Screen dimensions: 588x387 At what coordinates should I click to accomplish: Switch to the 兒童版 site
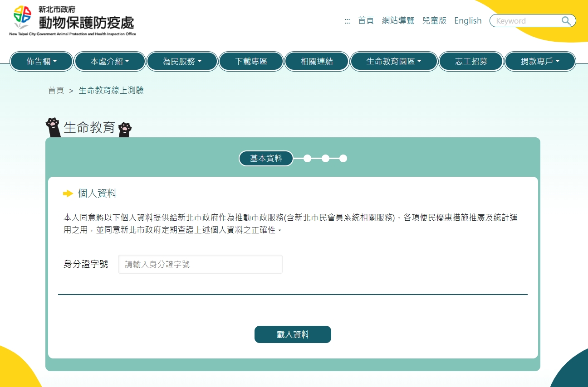pyautogui.click(x=434, y=21)
